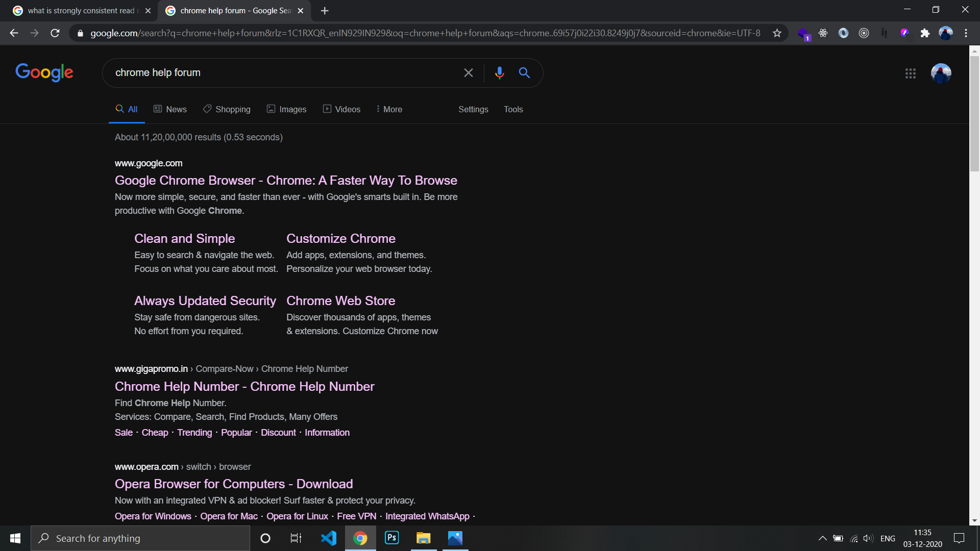Open the Google apps grid

(910, 73)
